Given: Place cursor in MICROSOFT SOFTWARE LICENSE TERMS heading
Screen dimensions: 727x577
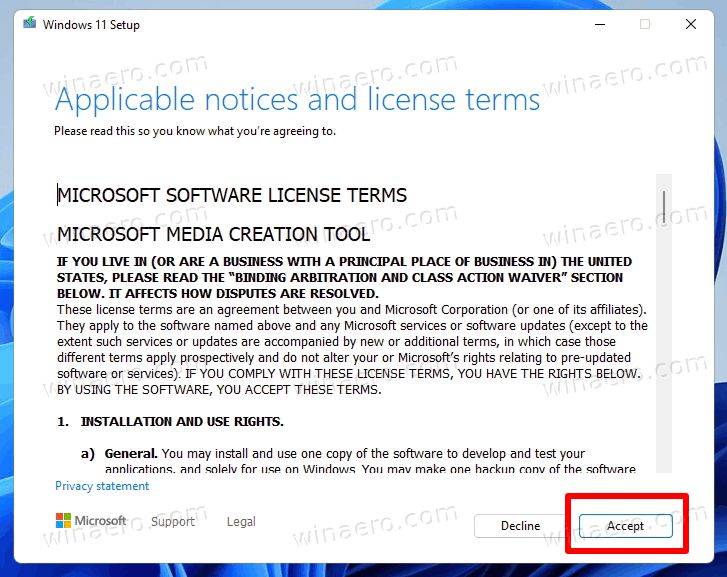Looking at the screenshot, I should coord(232,195).
